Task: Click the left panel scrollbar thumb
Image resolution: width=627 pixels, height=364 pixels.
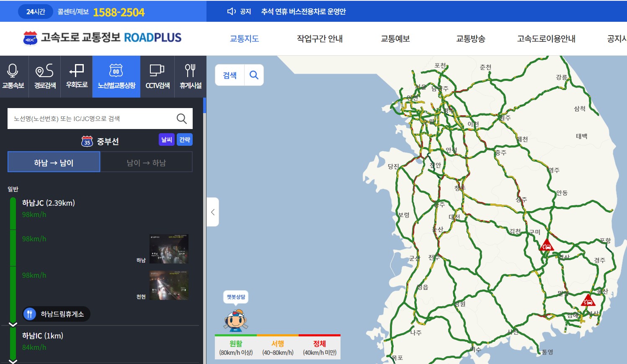Action: click(204, 106)
